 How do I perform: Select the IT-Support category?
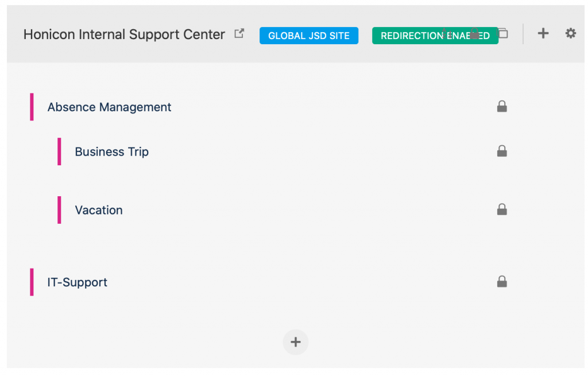coord(77,282)
